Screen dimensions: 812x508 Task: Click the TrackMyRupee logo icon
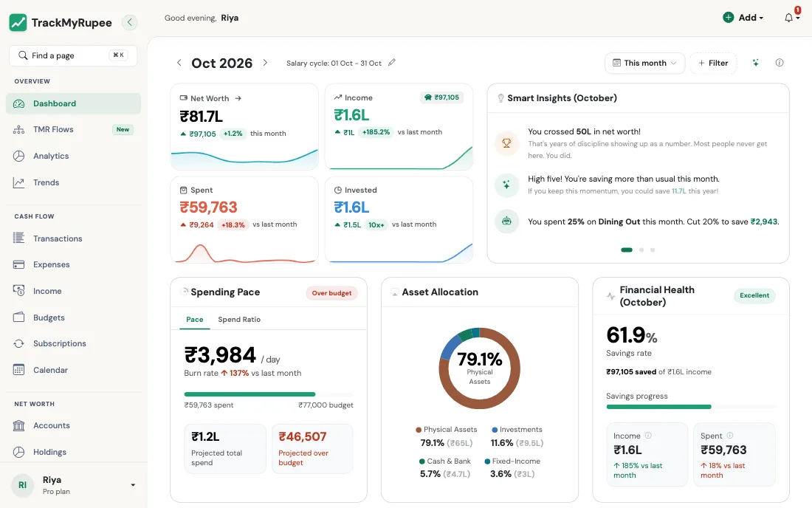coord(18,22)
